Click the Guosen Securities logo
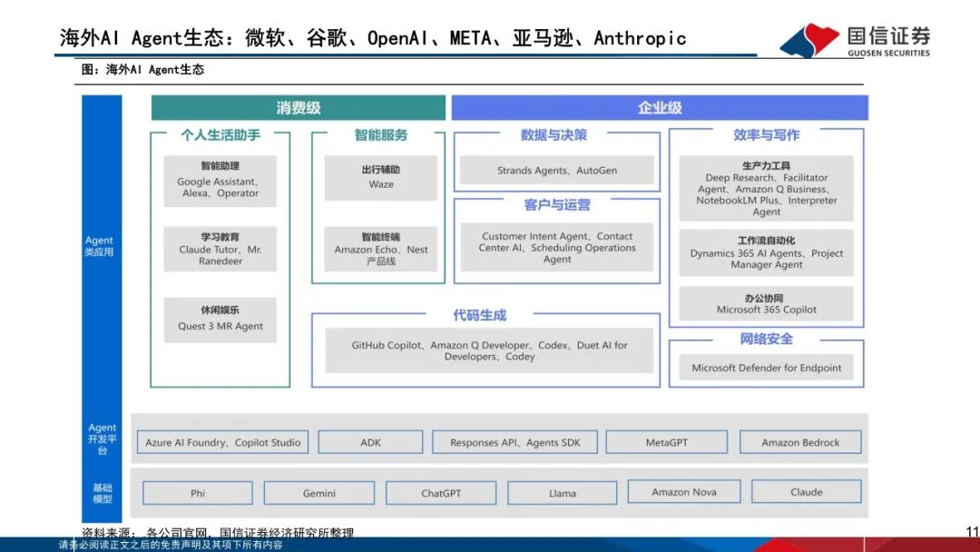The height and width of the screenshot is (552, 980). [x=855, y=40]
